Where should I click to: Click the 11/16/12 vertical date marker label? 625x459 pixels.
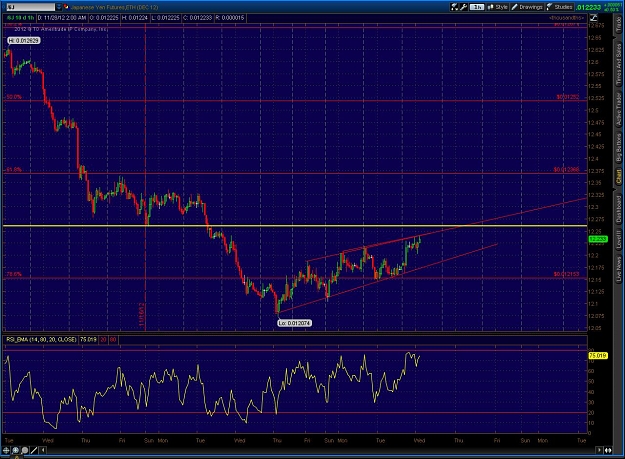142,314
